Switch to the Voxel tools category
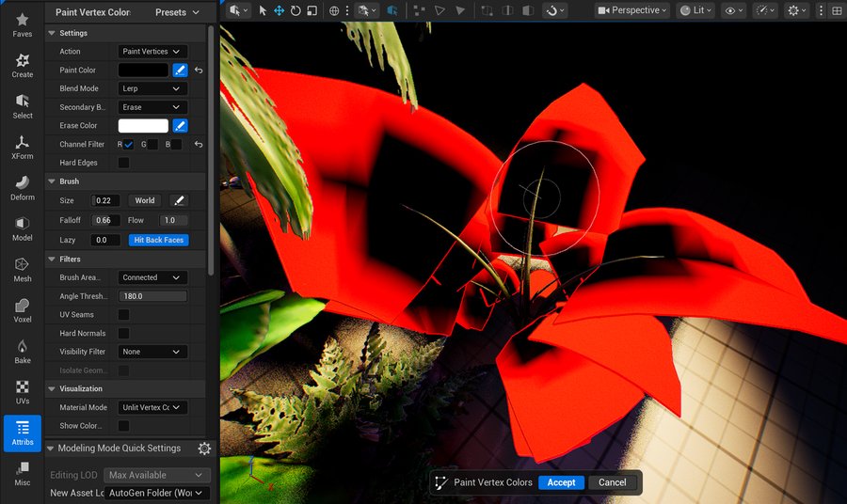 click(x=22, y=310)
